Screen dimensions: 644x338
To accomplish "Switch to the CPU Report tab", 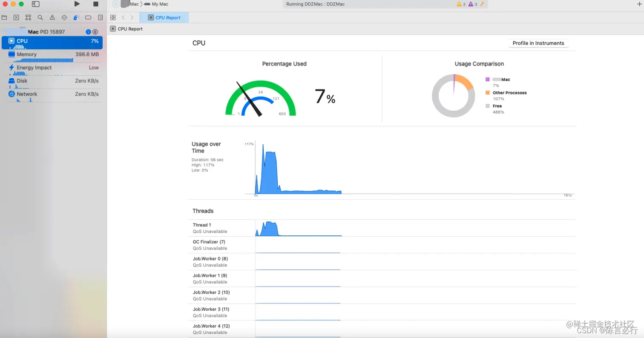I will (x=164, y=17).
